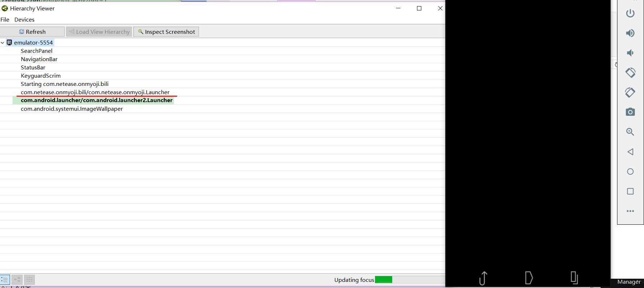644x288 pixels.
Task: Select the SearchPanel window row
Action: pyautogui.click(x=37, y=51)
